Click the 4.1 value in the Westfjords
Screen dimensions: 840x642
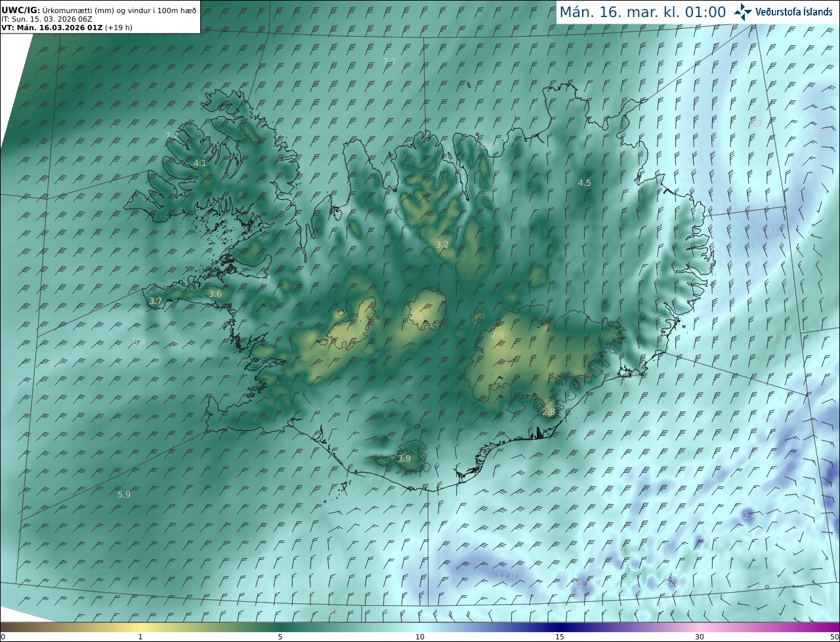pyautogui.click(x=200, y=163)
